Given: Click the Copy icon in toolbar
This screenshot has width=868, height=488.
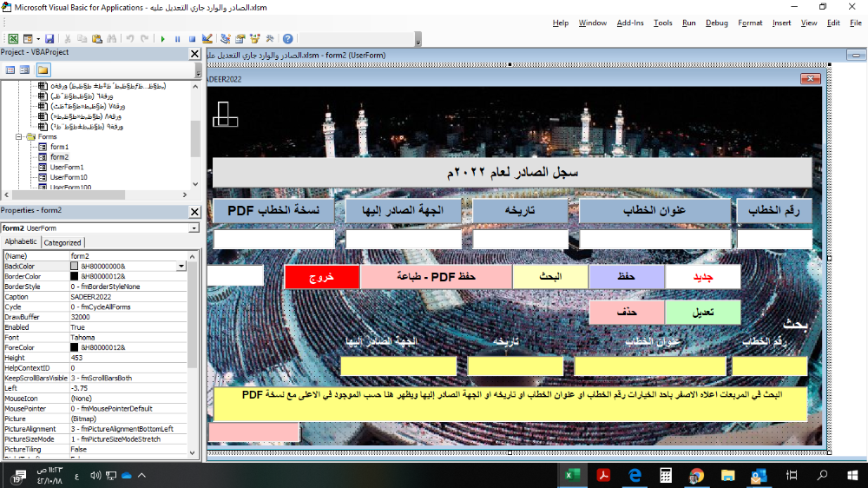Looking at the screenshot, I should pos(82,39).
